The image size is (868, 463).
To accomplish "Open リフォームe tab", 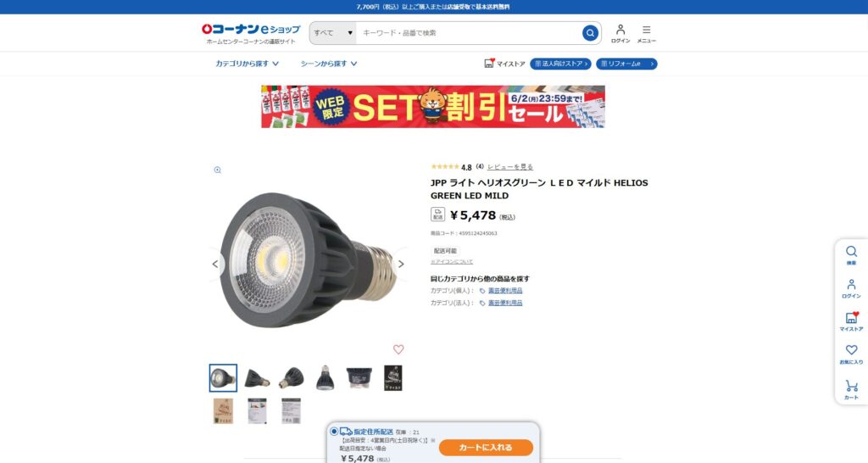I will [626, 64].
